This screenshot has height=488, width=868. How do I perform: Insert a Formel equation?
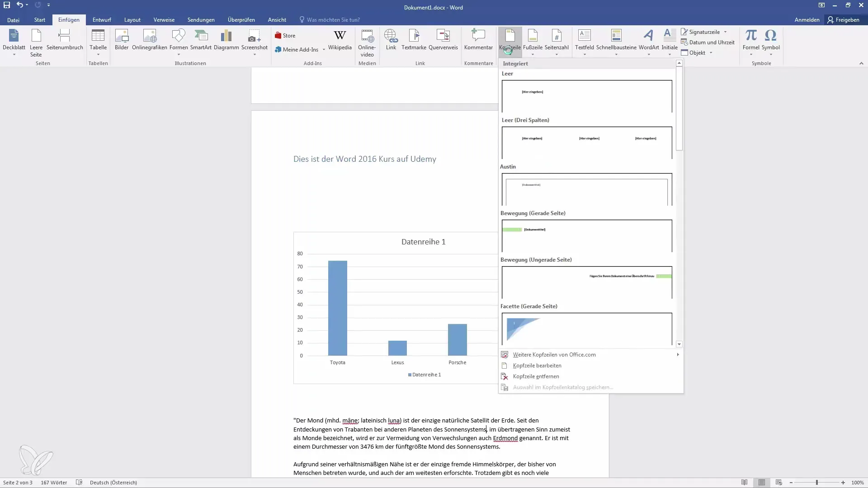tap(751, 42)
